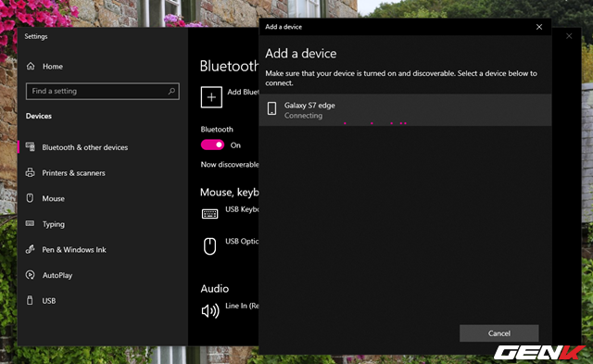Image resolution: width=593 pixels, height=364 pixels.
Task: Open USB settings
Action: coord(49,301)
